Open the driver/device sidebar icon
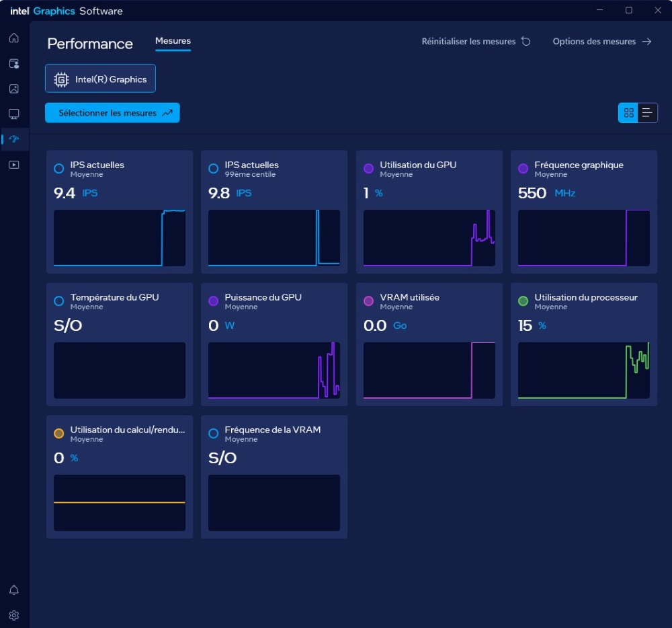Viewport: 672px width, 628px height. tap(14, 63)
